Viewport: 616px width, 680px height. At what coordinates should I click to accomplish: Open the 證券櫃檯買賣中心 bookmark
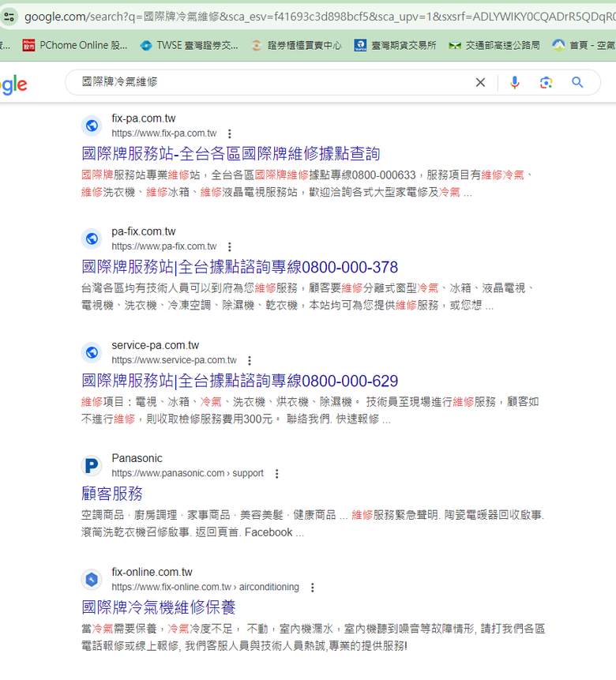coord(296,45)
